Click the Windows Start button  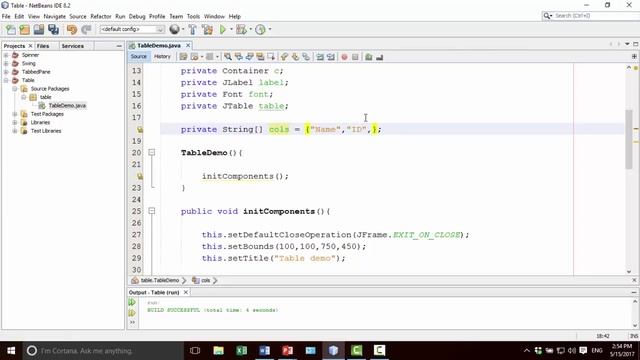click(11, 350)
